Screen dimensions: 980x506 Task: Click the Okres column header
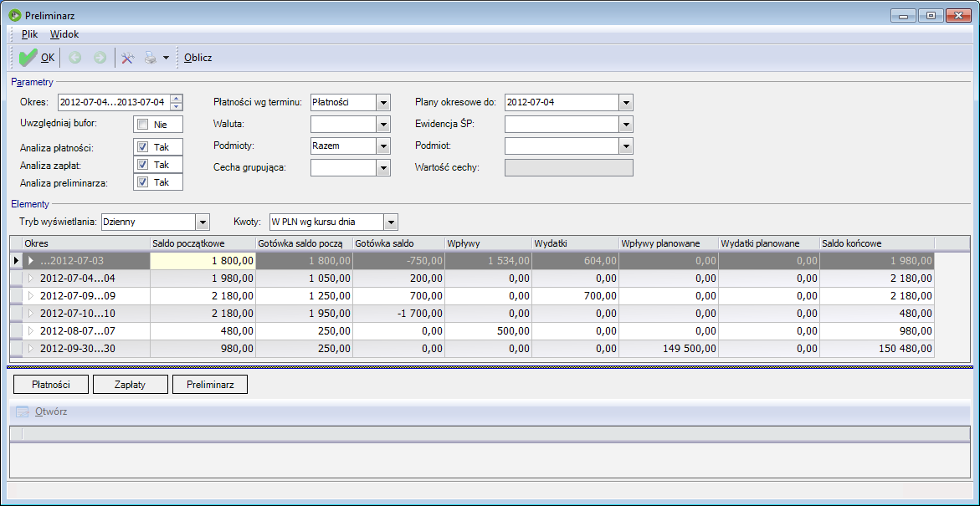click(x=86, y=243)
